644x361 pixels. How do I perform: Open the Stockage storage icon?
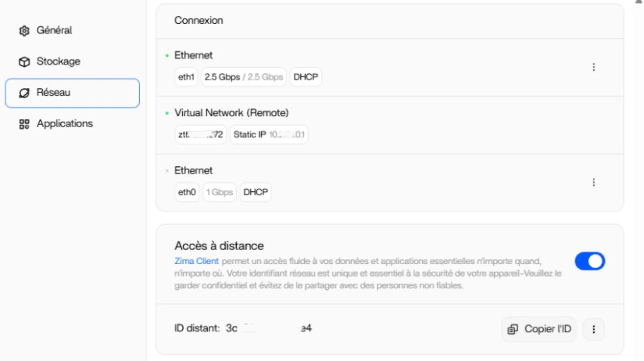(x=24, y=61)
